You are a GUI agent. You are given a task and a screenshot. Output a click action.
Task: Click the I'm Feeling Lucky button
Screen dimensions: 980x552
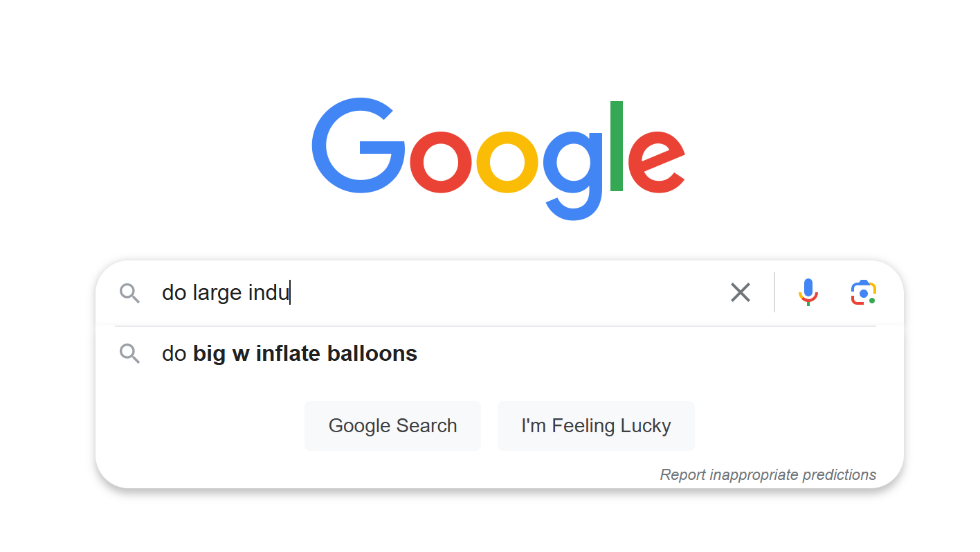pos(596,425)
